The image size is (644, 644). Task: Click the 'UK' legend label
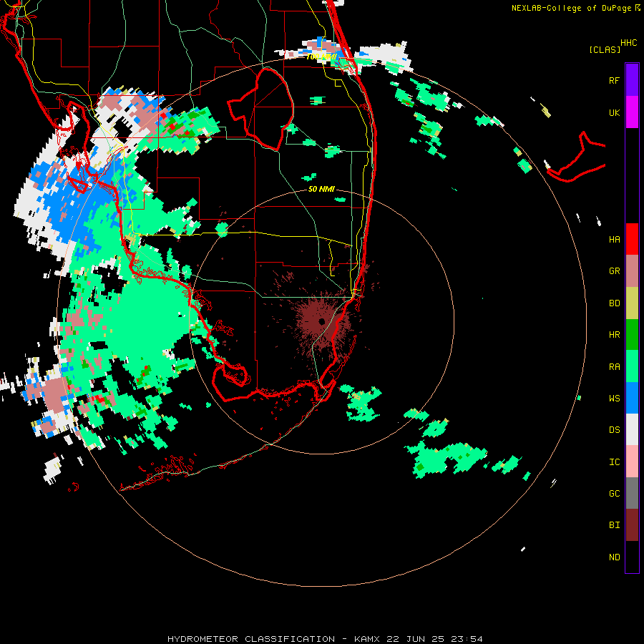click(x=614, y=112)
